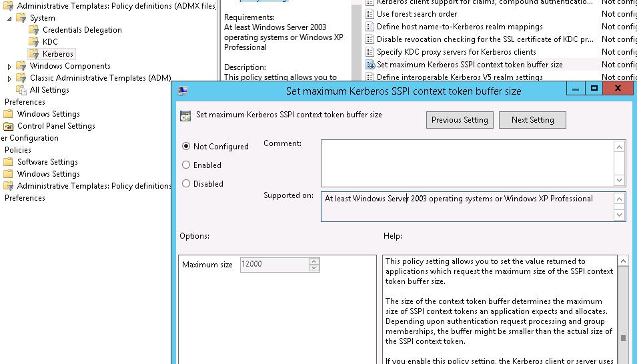Click the Previous Setting button
Image resolution: width=637 pixels, height=364 pixels.
point(460,120)
